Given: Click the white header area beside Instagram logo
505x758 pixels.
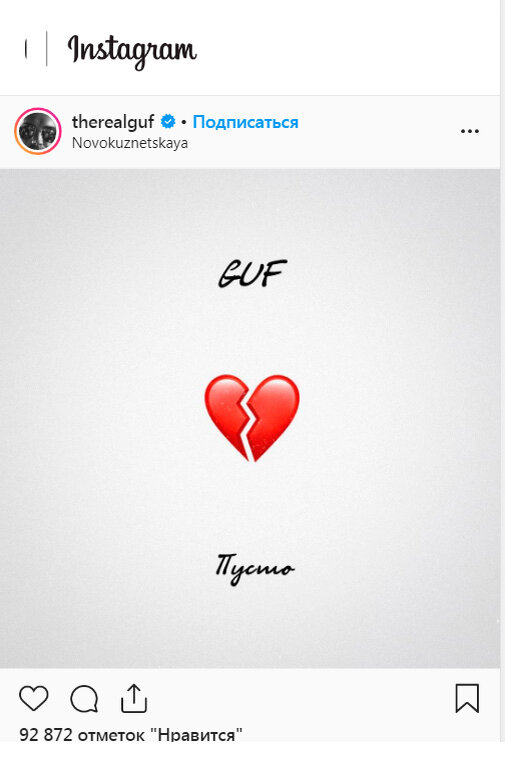Looking at the screenshot, I should 348,48.
